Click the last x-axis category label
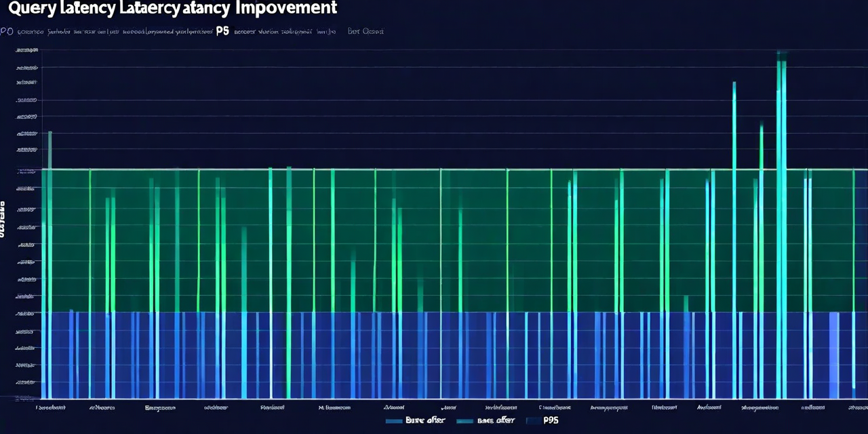 click(x=858, y=408)
